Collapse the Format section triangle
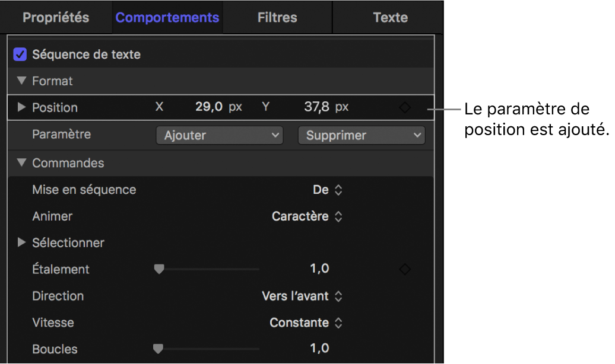The width and height of the screenshot is (615, 364). [x=22, y=81]
